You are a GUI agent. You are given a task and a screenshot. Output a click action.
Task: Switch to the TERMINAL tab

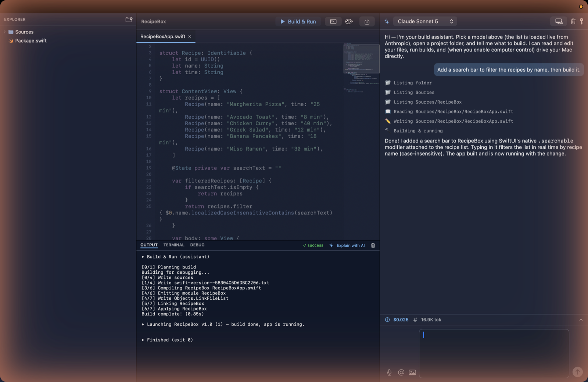pos(174,245)
